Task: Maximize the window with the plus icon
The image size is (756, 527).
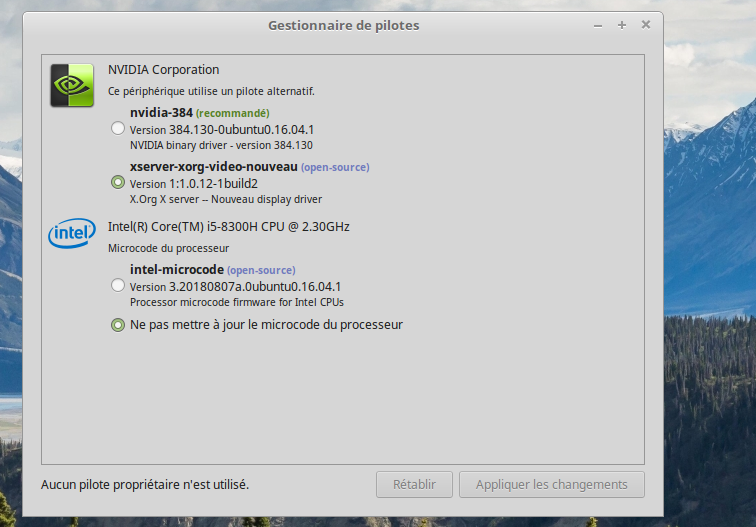Action: point(621,25)
